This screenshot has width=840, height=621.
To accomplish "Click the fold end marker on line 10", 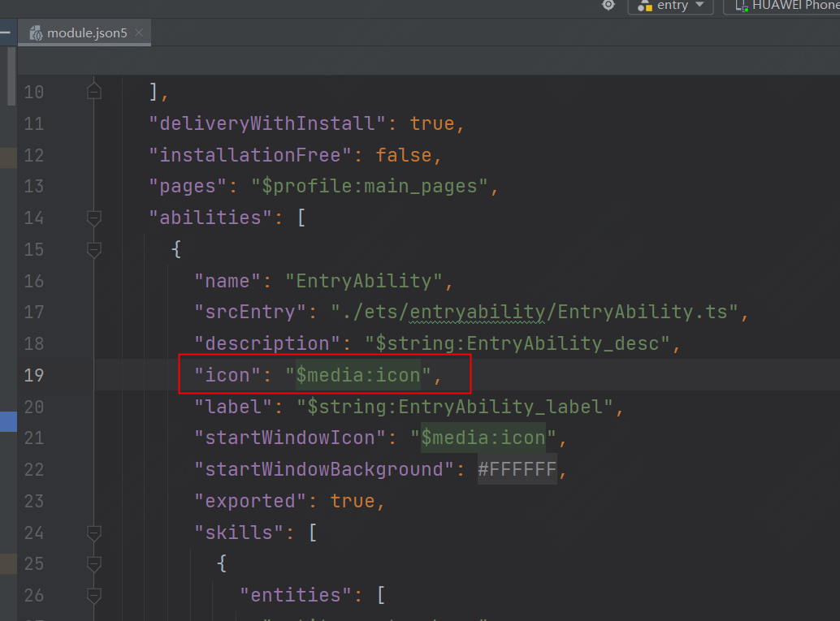I will 94,92.
